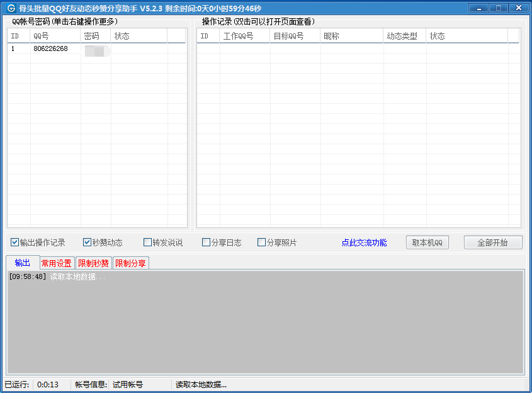Maximize the application window
Screen dimensions: 532x393
point(499,8)
